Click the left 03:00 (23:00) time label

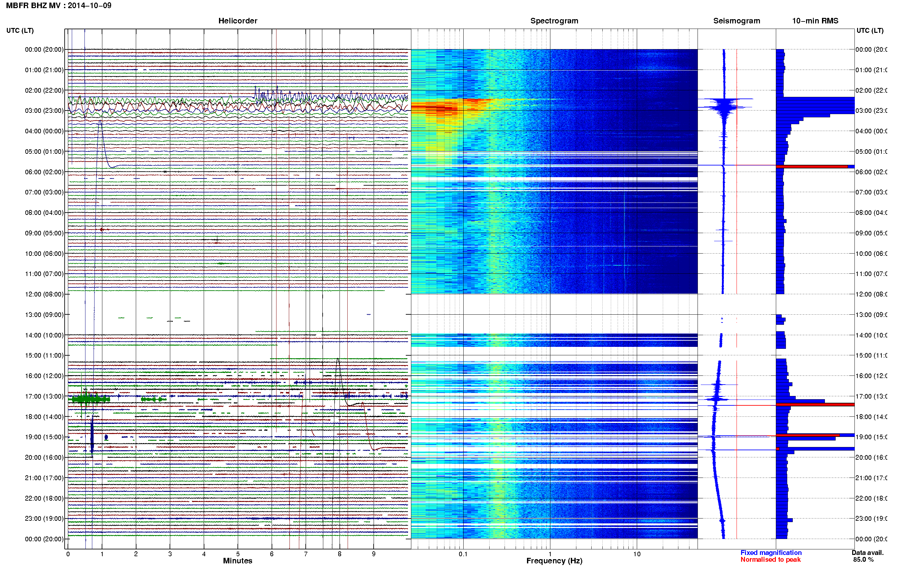tap(44, 111)
